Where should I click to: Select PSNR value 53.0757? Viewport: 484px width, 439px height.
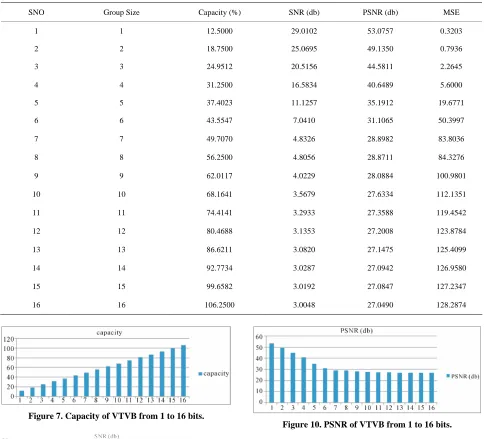tap(380, 31)
